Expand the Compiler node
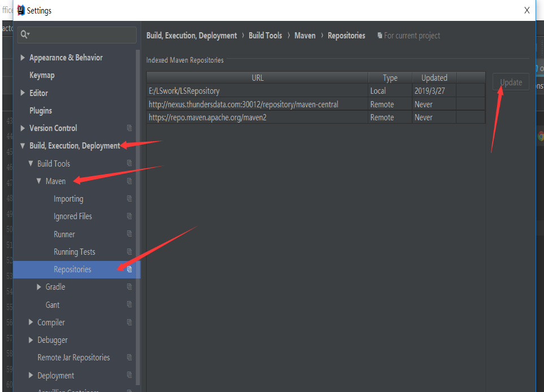544x392 pixels. coord(31,323)
